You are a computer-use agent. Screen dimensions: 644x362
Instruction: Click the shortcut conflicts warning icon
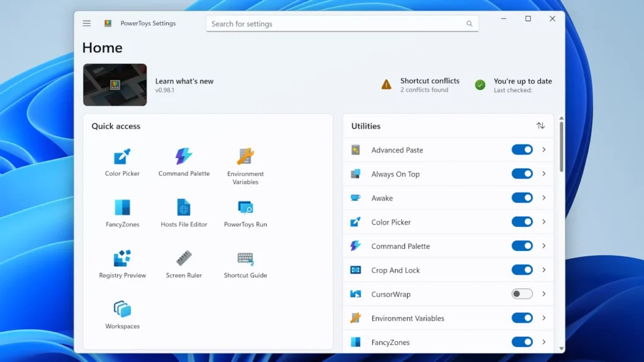point(386,85)
